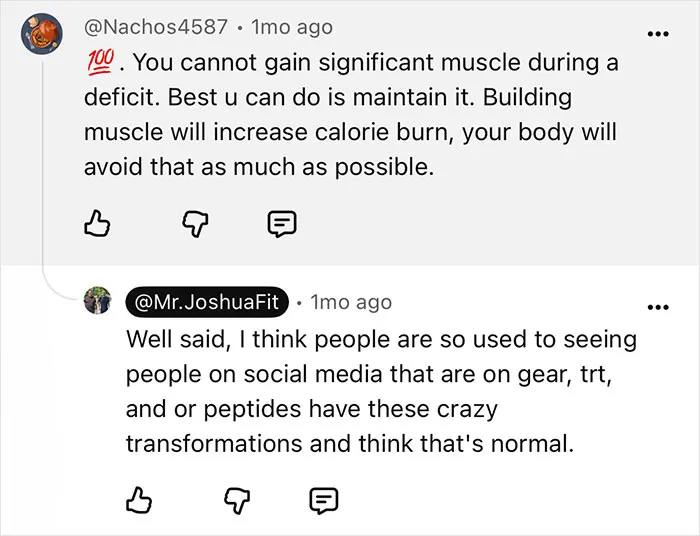Dislike the Mr.JoshuaFit reply with thumbs down
The image size is (700, 536).
click(237, 500)
